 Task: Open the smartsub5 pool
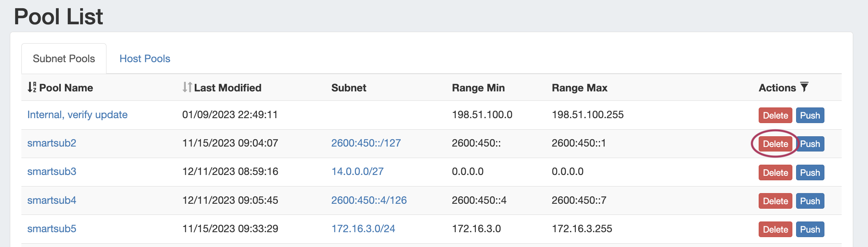(52, 229)
